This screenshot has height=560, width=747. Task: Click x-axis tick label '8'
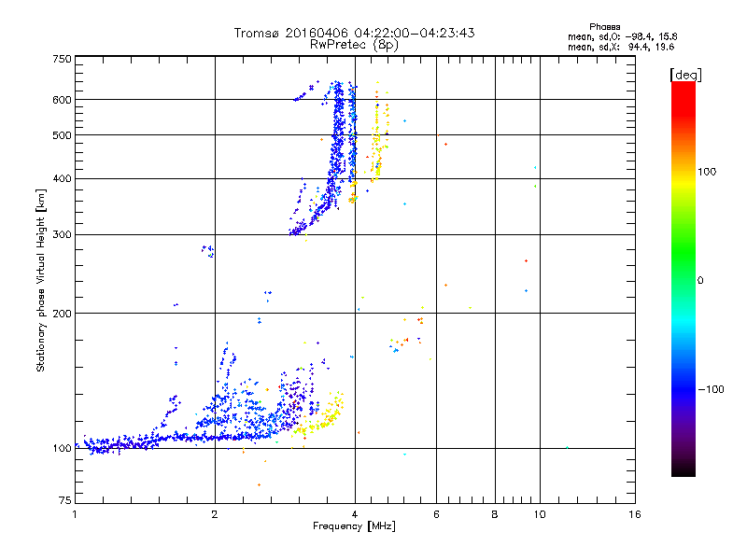coord(495,514)
